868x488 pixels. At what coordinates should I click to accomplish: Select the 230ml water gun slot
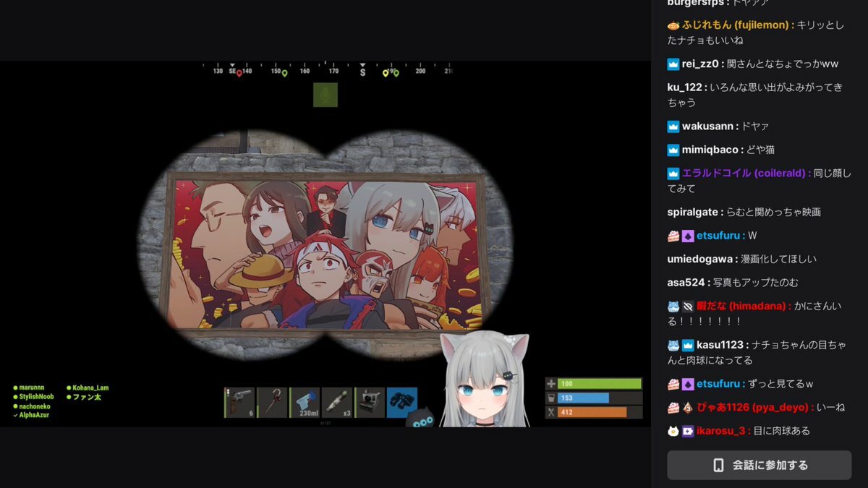pyautogui.click(x=305, y=402)
